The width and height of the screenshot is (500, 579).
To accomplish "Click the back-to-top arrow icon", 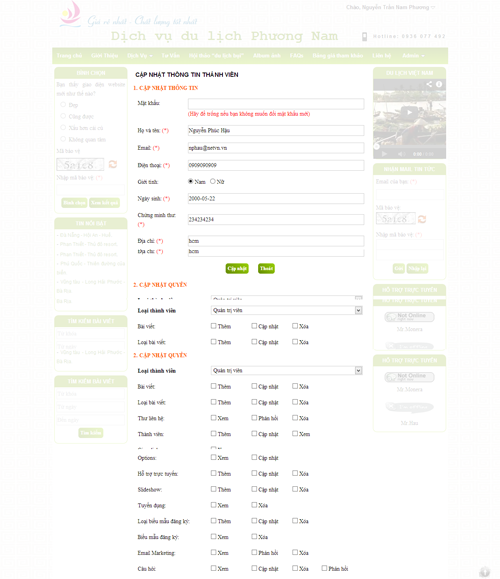I will tap(484, 572).
